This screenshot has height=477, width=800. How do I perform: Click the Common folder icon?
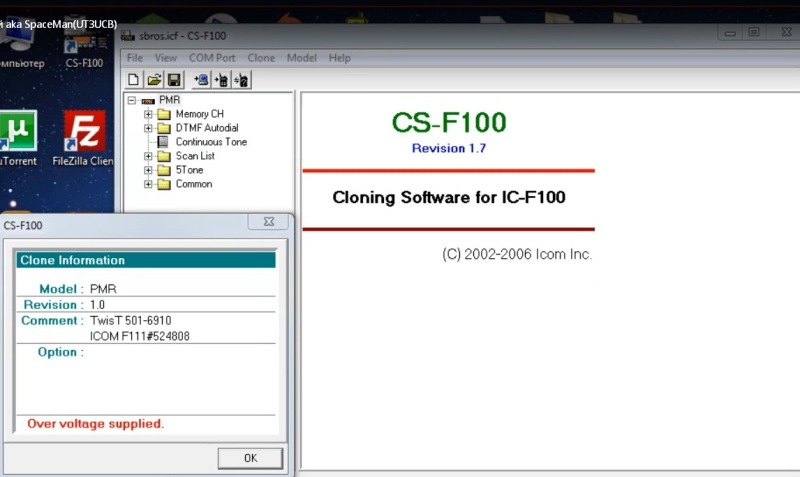coord(164,184)
